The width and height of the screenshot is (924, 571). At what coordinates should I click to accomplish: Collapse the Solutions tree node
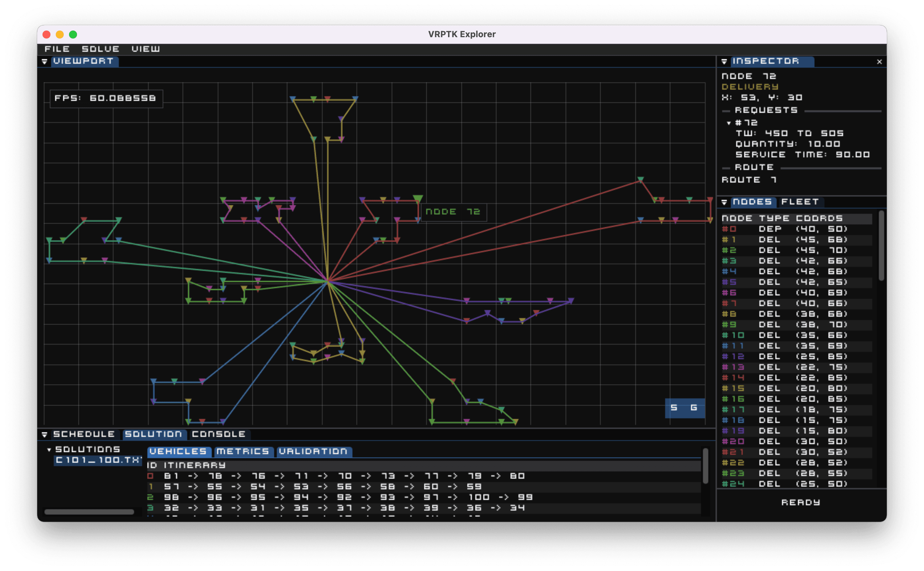(49, 450)
